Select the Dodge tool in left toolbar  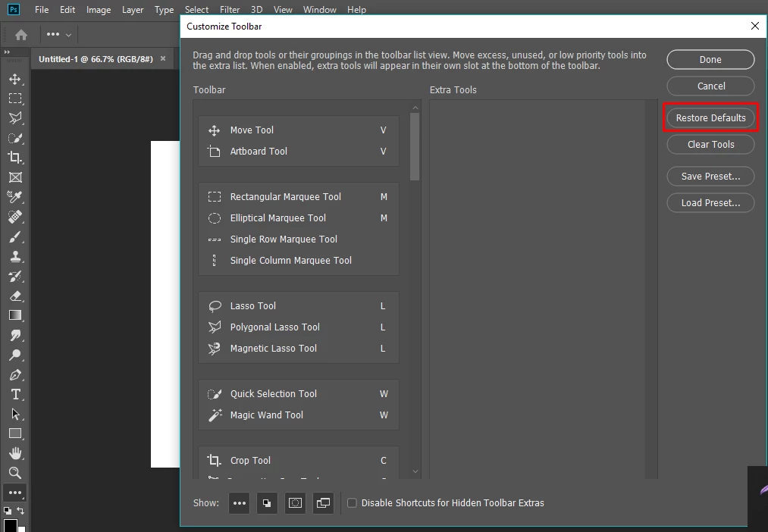15,355
